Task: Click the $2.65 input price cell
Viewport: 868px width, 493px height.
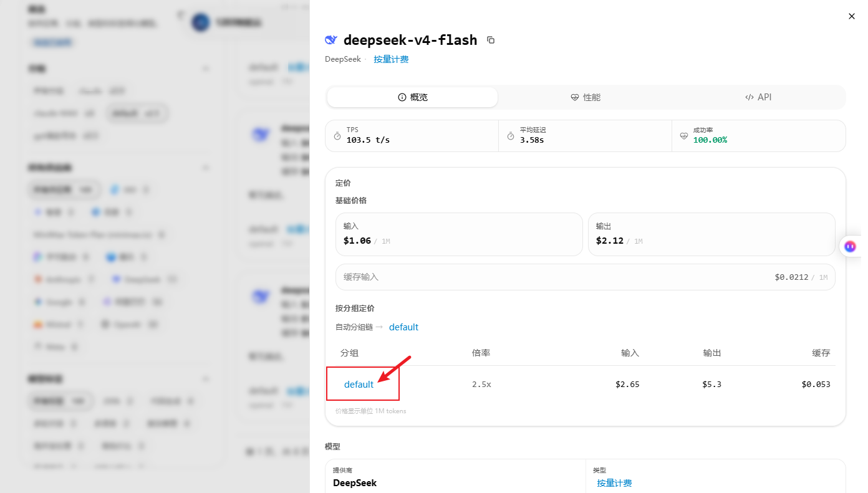Action: pyautogui.click(x=627, y=385)
